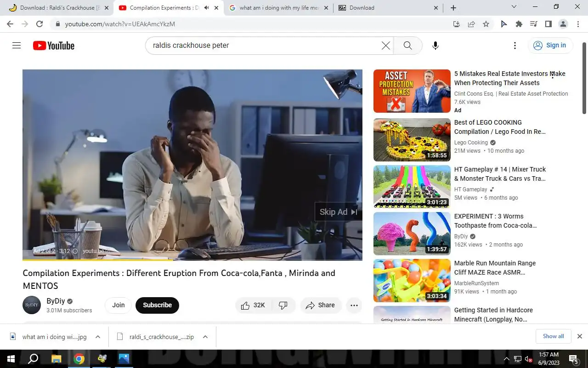Mute the Compilation Experiments tab audio
The image size is (588, 368).
(207, 8)
